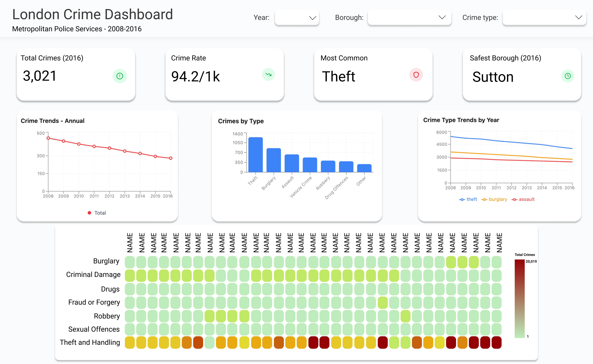The image size is (593, 364).
Task: Click first Theft and Handling heatmap cell
Action: [130, 343]
